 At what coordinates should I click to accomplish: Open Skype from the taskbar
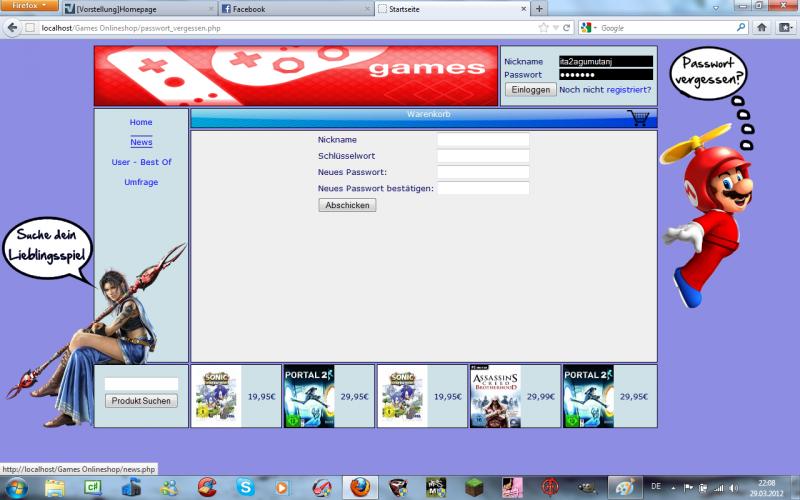click(x=245, y=487)
